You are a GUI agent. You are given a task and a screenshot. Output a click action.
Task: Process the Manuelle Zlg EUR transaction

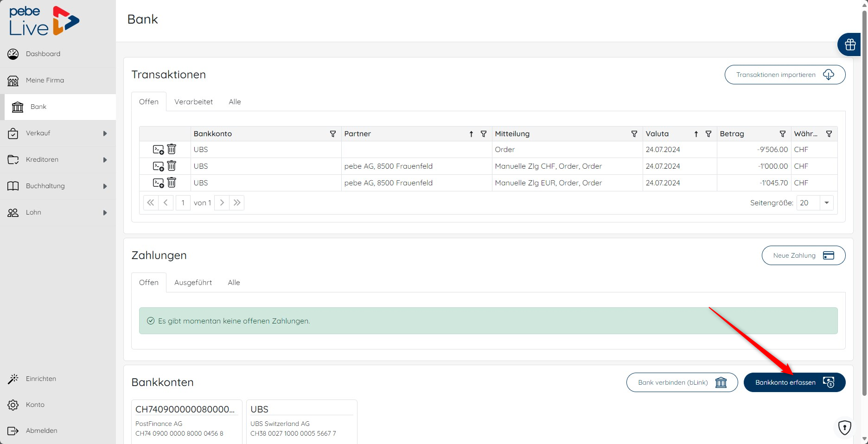tap(159, 183)
